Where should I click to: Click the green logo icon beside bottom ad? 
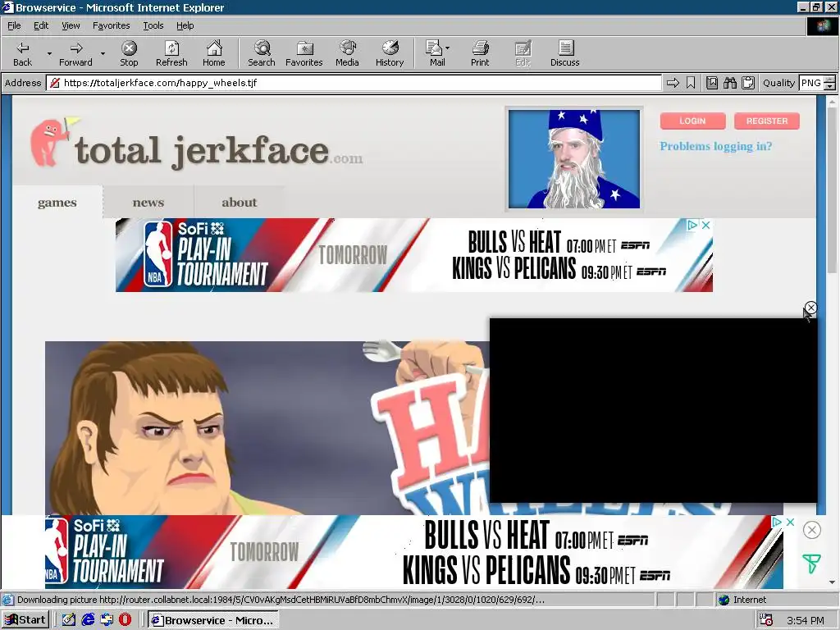(811, 563)
